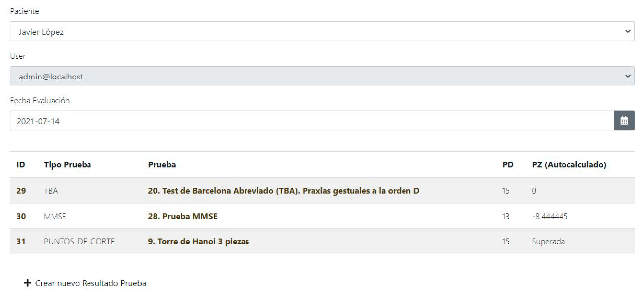Click result ID 30 in the table
The width and height of the screenshot is (644, 296).
(21, 216)
